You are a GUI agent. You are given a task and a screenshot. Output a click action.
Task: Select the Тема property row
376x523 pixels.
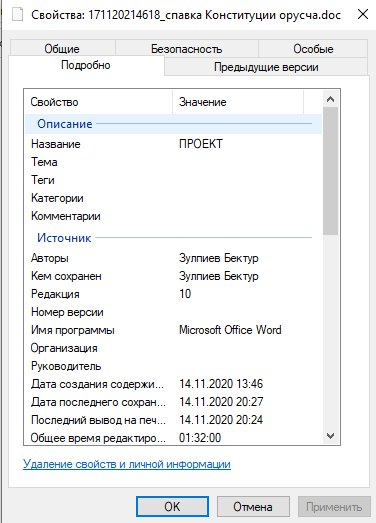pos(173,162)
